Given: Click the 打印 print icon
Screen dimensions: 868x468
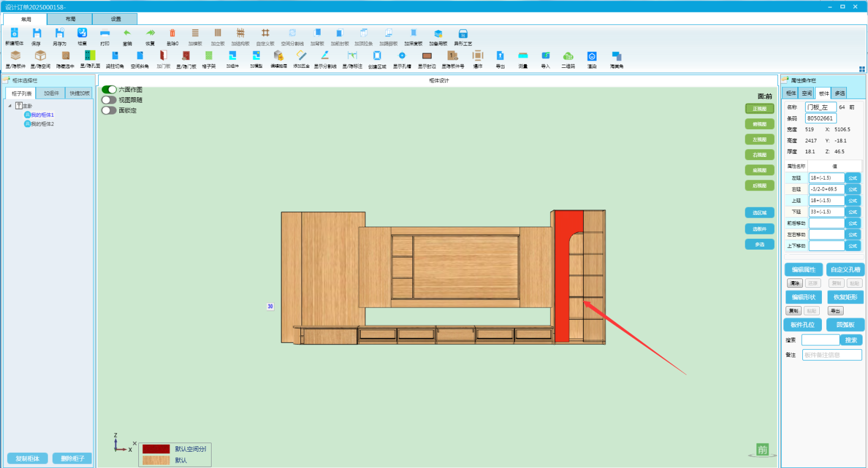Looking at the screenshot, I should [x=105, y=33].
